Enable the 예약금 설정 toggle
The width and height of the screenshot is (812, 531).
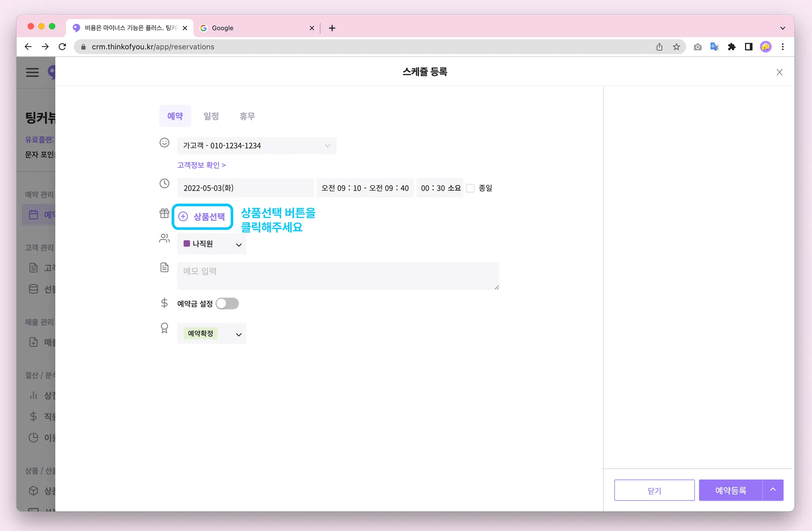pos(227,304)
